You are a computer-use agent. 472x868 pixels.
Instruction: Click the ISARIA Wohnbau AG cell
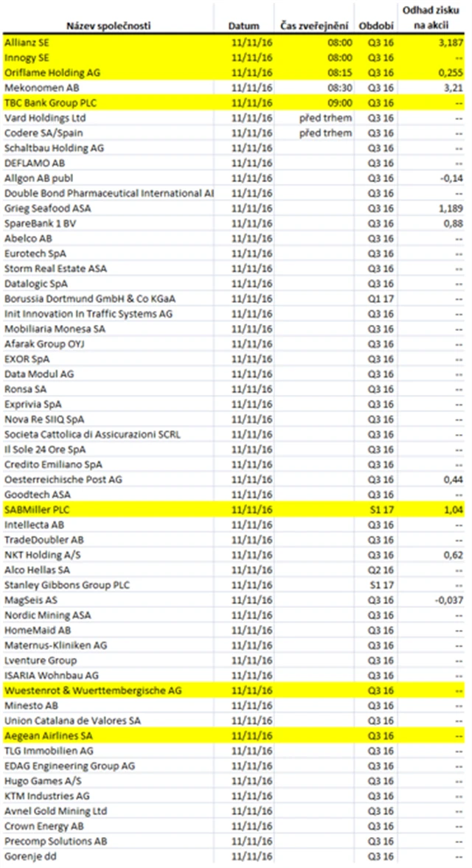click(x=52, y=676)
